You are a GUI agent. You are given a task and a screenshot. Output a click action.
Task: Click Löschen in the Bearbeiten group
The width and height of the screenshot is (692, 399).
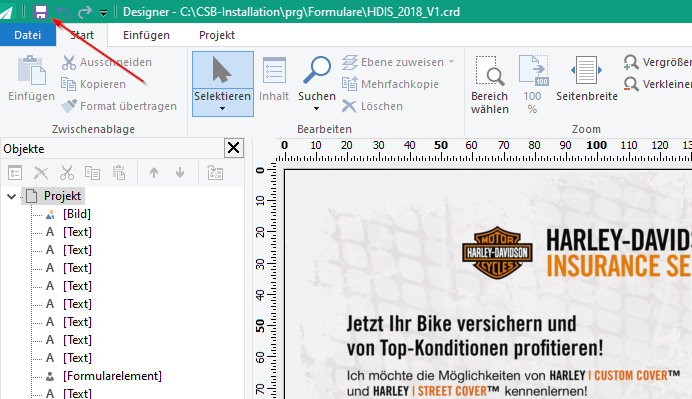tap(372, 106)
